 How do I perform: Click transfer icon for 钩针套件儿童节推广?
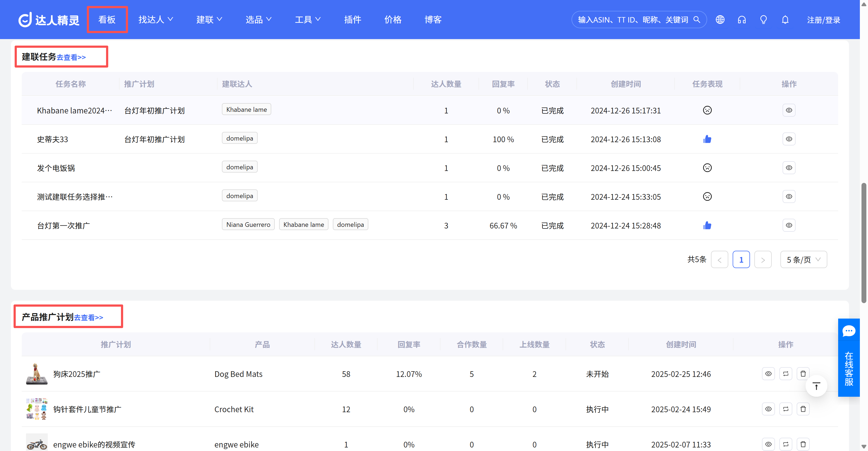click(x=786, y=409)
